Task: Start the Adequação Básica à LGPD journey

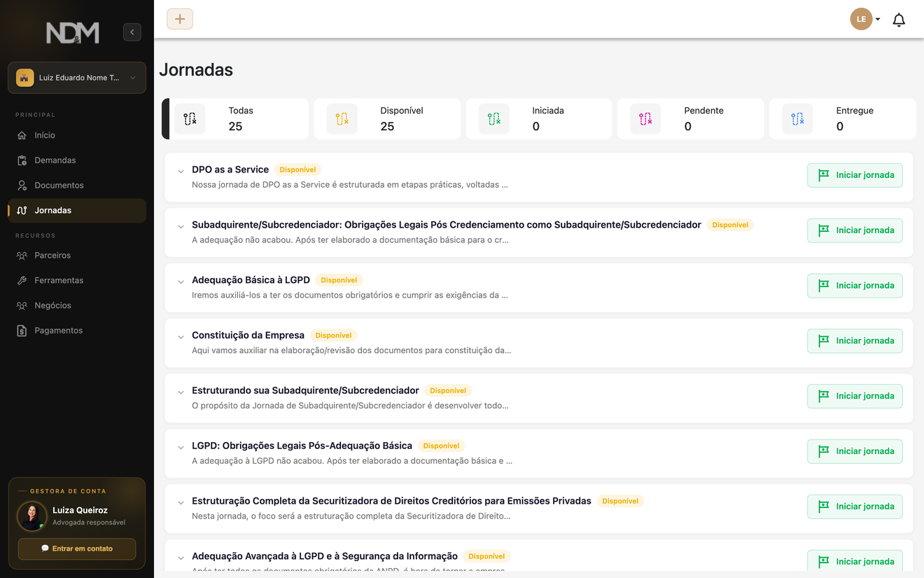Action: tap(855, 286)
